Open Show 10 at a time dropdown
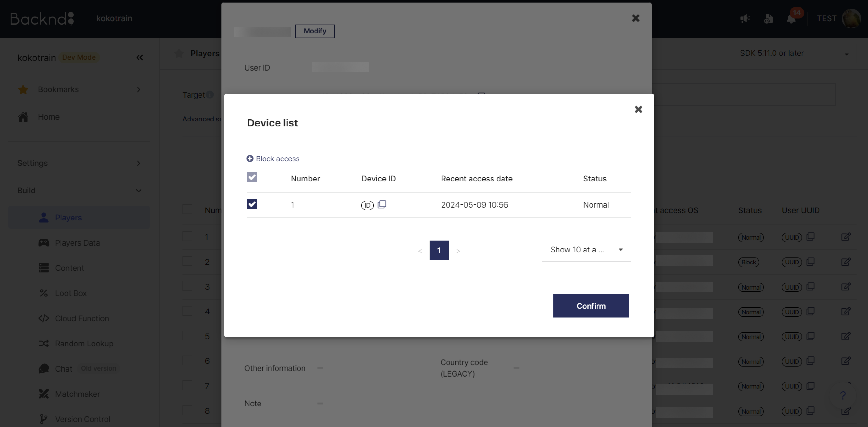The width and height of the screenshot is (868, 427). point(586,250)
